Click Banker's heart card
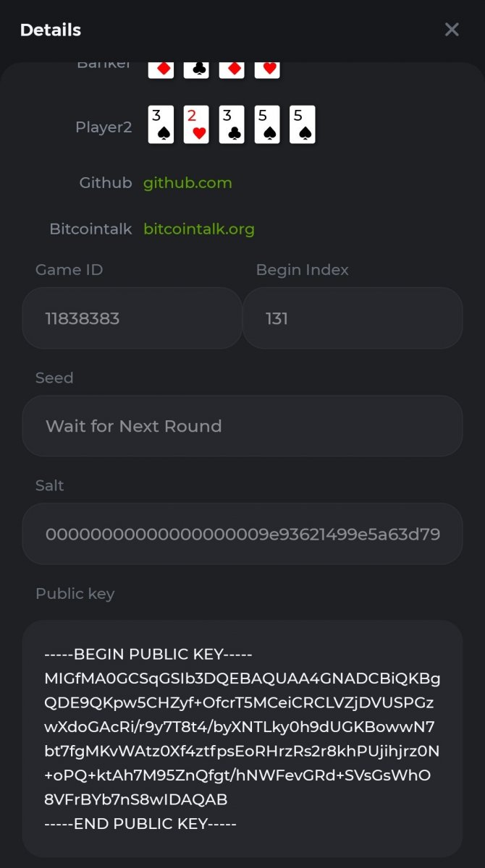The image size is (485, 868). point(267,69)
